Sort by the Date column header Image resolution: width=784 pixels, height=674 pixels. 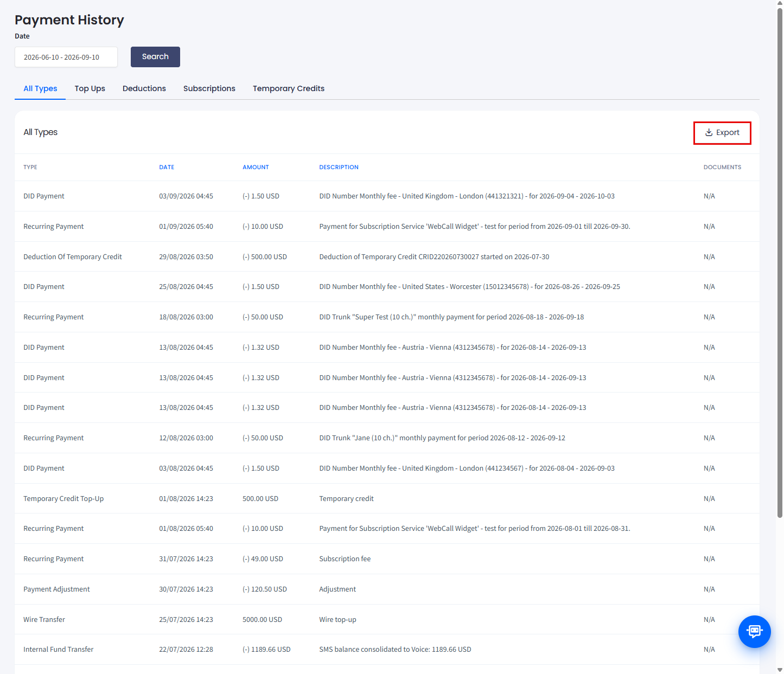tap(167, 167)
